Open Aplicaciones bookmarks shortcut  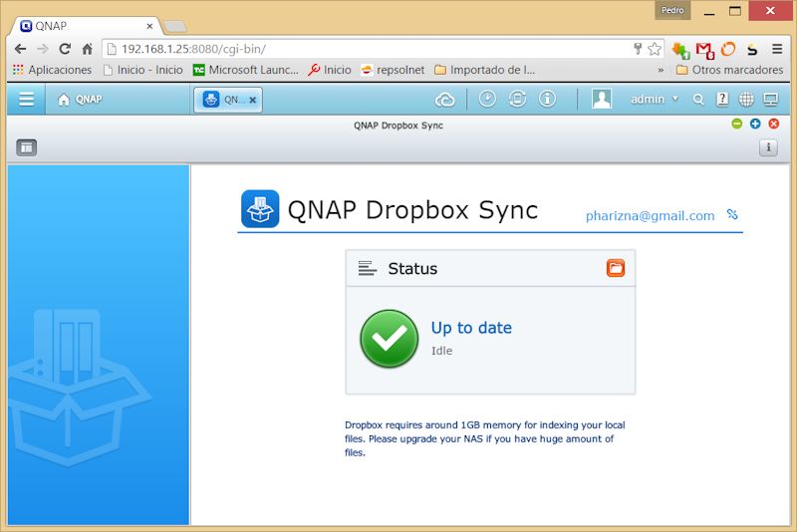(x=53, y=70)
